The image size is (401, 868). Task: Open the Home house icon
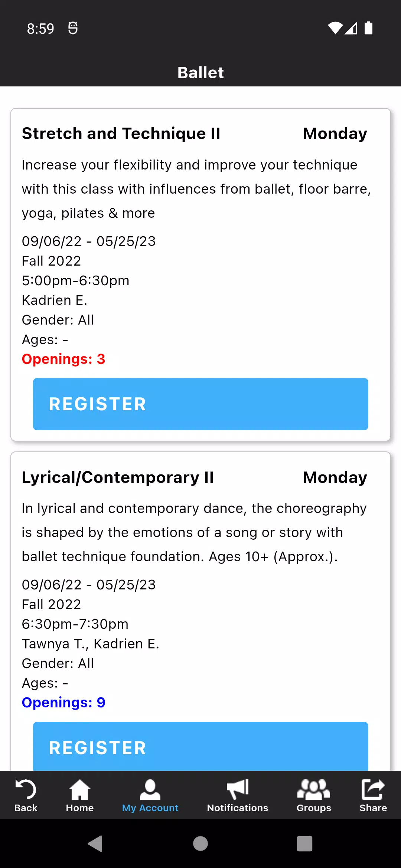(80, 789)
